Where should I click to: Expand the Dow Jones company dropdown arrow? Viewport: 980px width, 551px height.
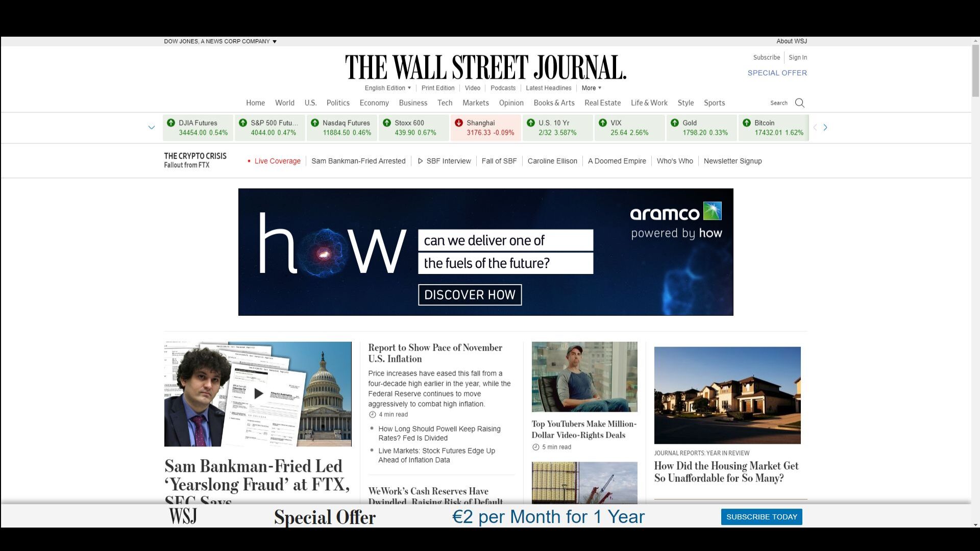274,41
